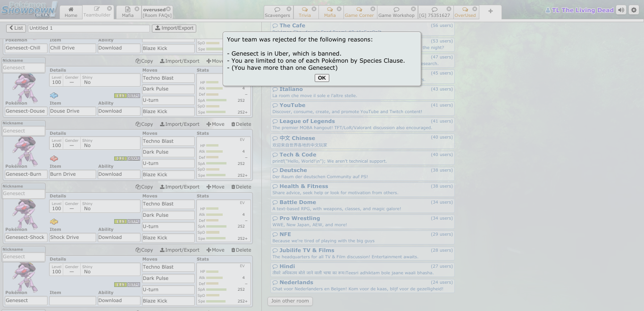Open the stats panel of Genesect-Burn
This screenshot has width=644, height=311.
pyautogui.click(x=224, y=157)
